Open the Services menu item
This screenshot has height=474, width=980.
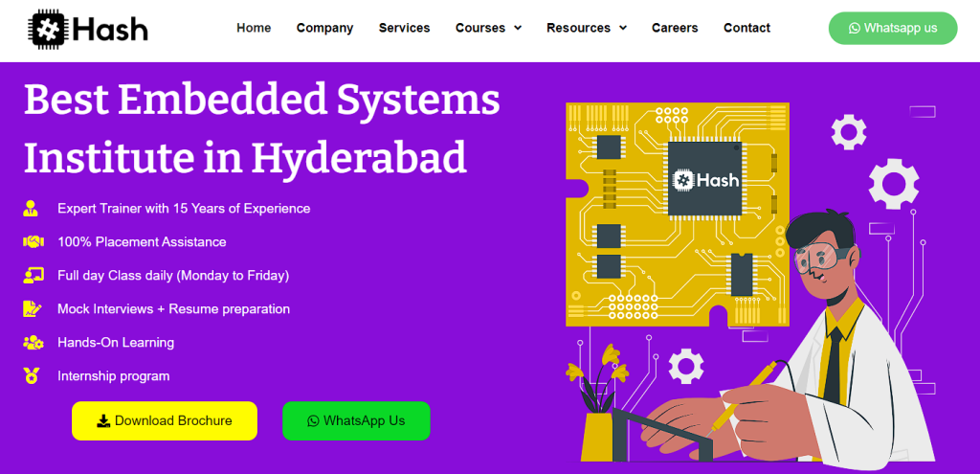[405, 28]
